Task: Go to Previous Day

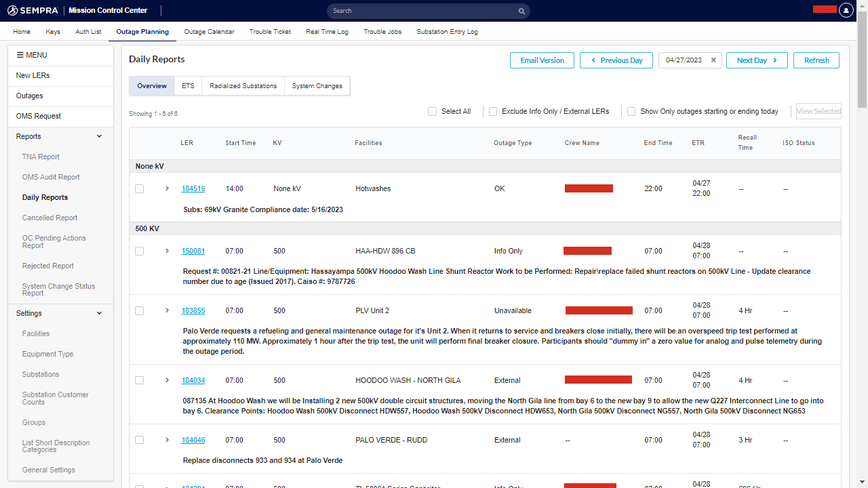Action: point(616,60)
